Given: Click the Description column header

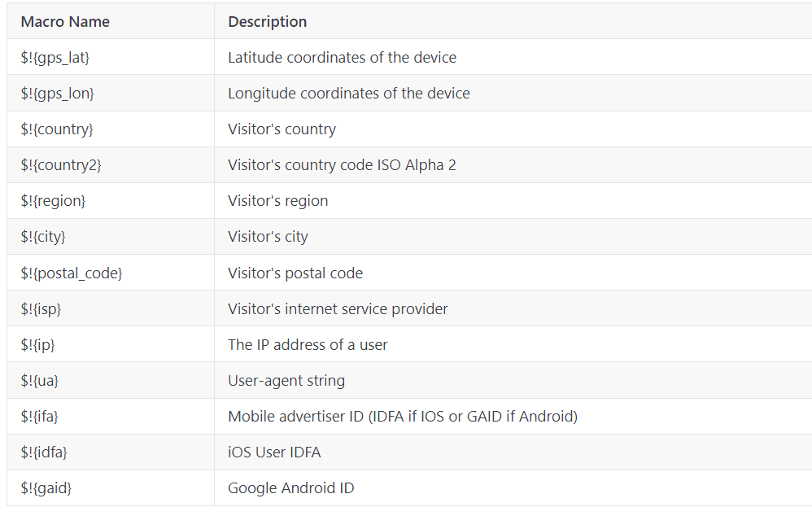Looking at the screenshot, I should [267, 22].
